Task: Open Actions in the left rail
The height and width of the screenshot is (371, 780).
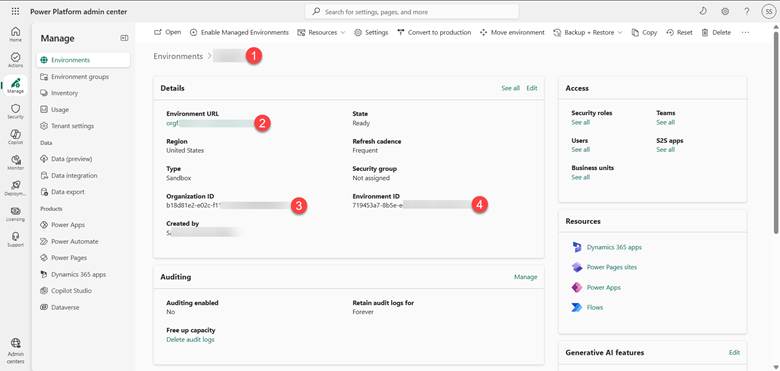Action: 15,60
